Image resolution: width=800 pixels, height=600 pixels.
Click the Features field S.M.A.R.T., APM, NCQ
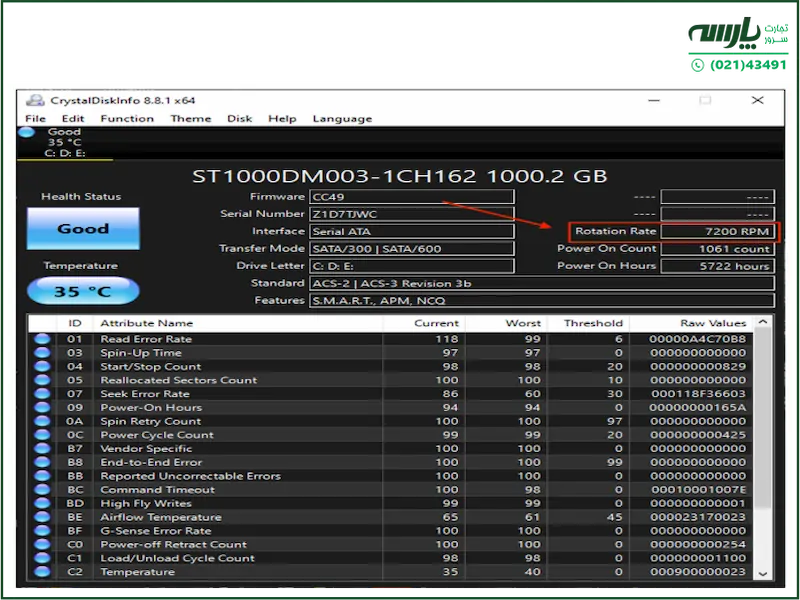[x=542, y=301]
